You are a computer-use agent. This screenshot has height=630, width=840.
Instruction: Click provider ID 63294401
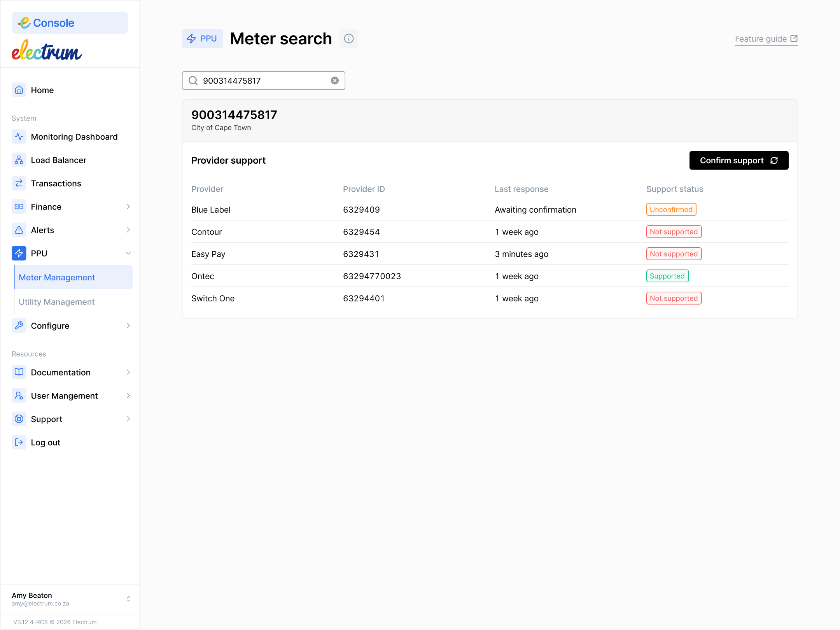pyautogui.click(x=364, y=298)
